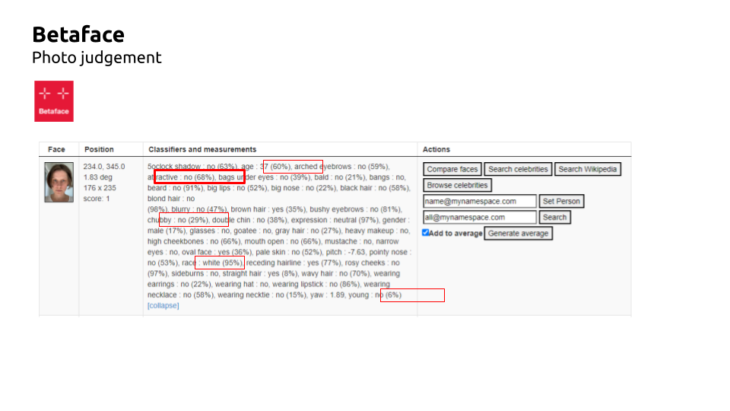Click the highlighted age 37 (60%) value
Screen dimensions: 730x411
(x=277, y=165)
